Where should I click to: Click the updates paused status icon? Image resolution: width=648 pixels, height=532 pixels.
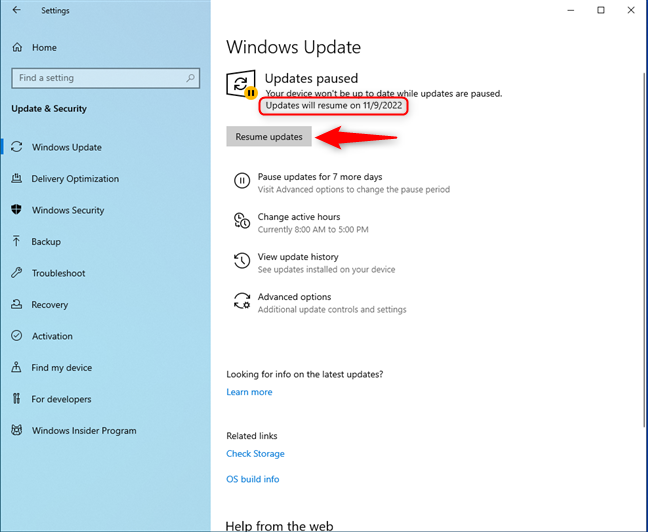[242, 85]
